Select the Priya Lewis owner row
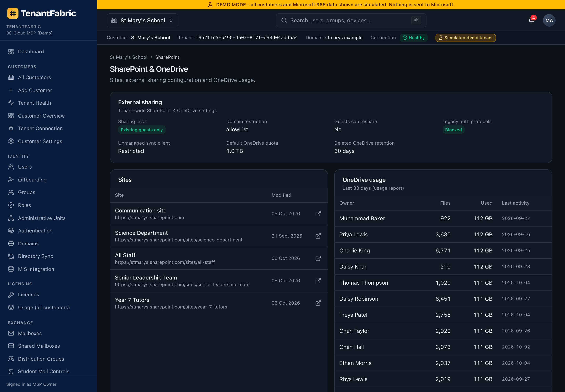The height and width of the screenshot is (392, 565). click(443, 235)
